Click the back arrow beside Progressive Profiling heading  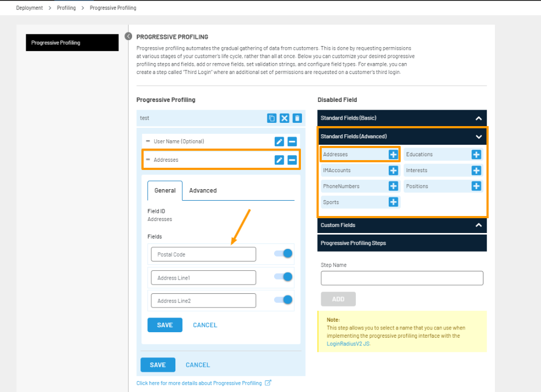128,36
